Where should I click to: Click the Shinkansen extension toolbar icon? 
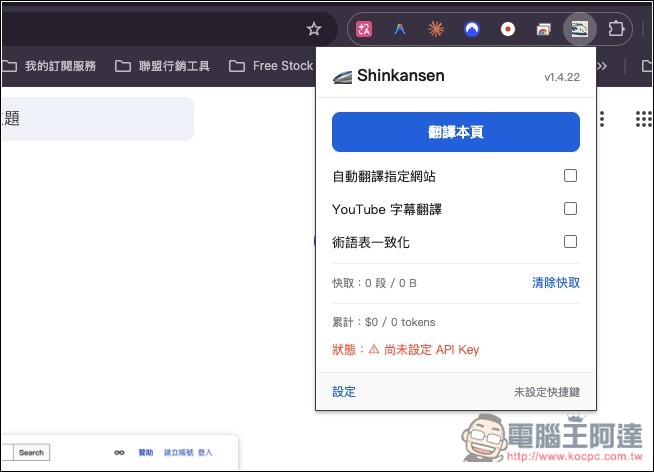click(580, 29)
